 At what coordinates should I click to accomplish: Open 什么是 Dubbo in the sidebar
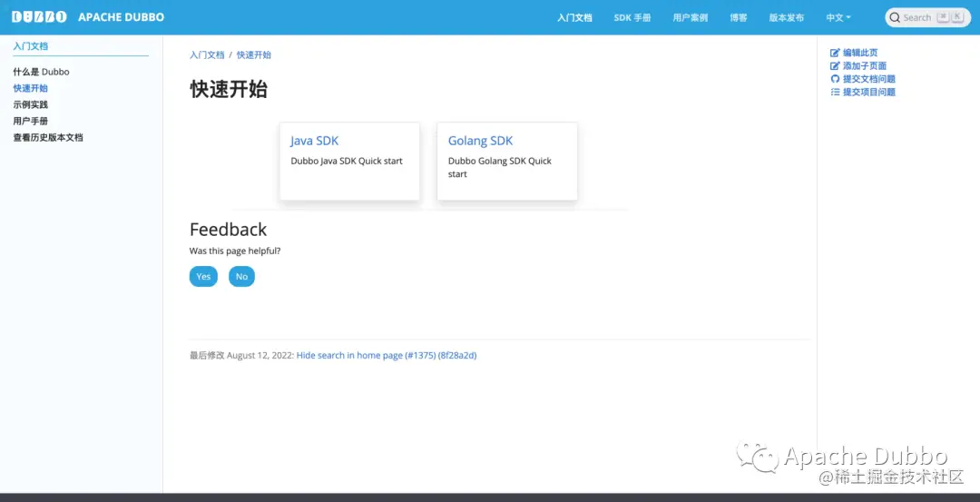(41, 72)
